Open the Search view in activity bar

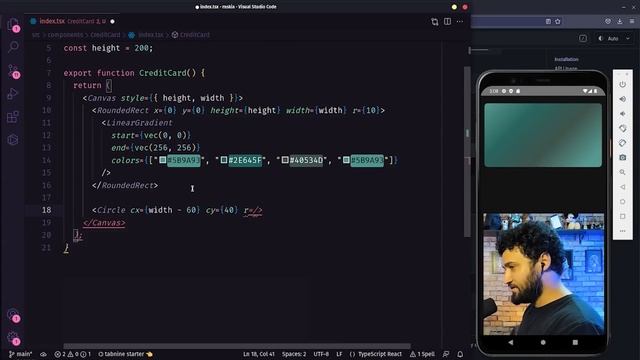click(x=13, y=47)
